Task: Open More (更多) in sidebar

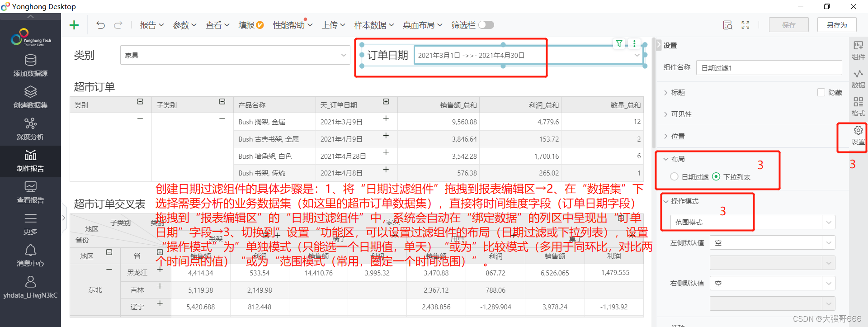Action: point(30,224)
